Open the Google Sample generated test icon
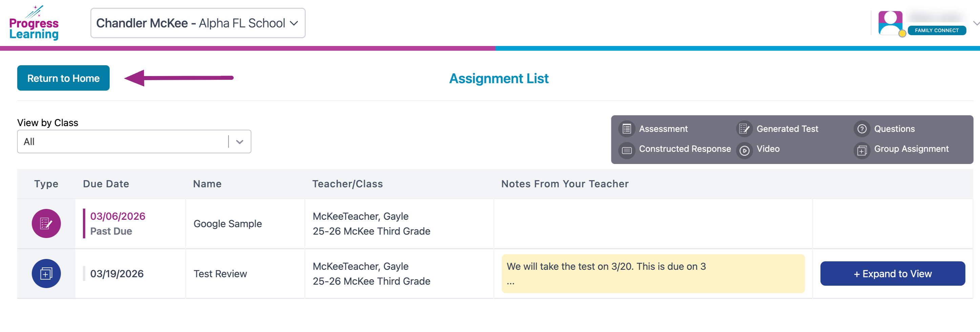 point(46,223)
